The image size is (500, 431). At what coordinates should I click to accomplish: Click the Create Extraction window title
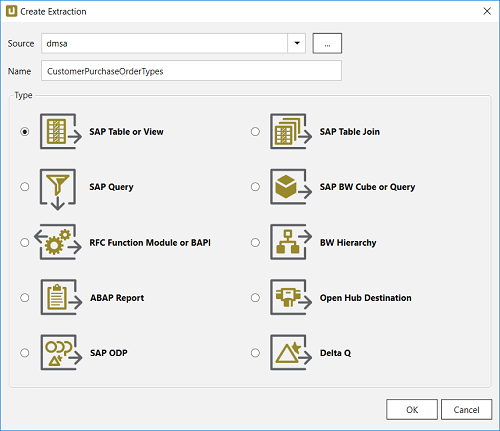pyautogui.click(x=53, y=12)
